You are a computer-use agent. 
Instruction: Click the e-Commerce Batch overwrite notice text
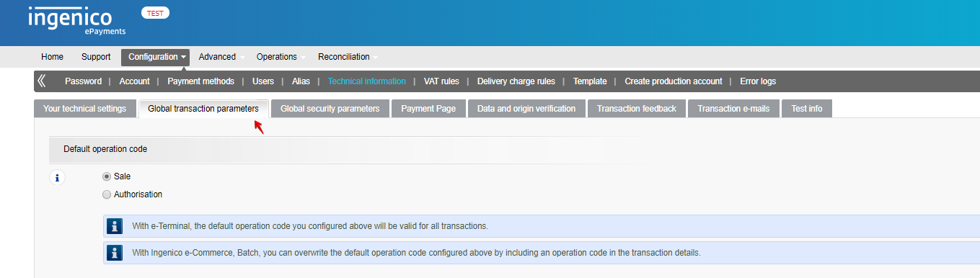point(416,253)
